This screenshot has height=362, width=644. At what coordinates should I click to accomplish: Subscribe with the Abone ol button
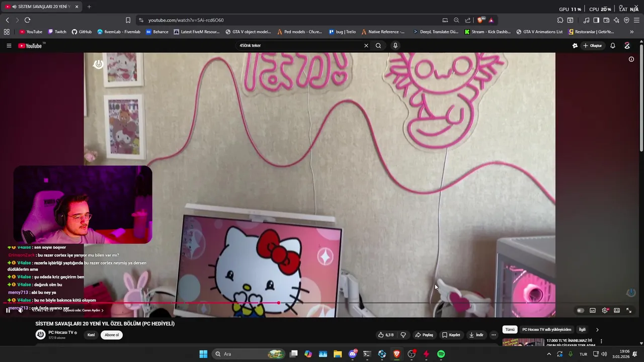pos(112,335)
